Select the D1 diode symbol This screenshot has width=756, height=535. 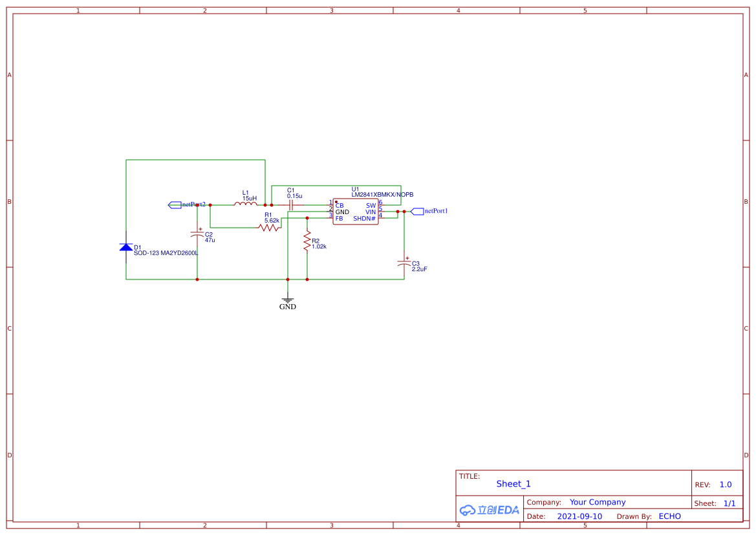point(126,247)
